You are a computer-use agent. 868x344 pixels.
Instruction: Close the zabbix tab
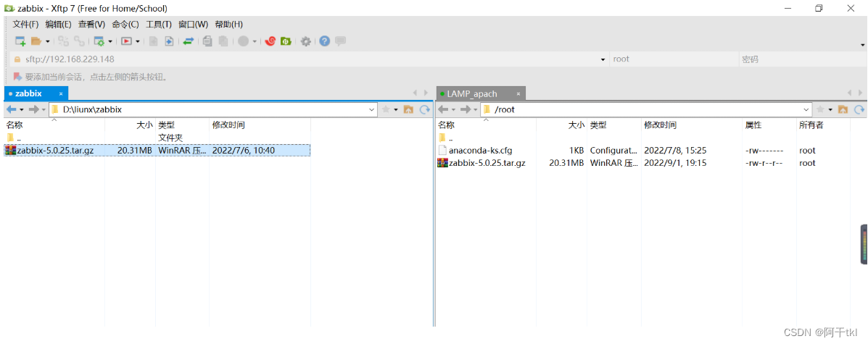[x=61, y=94]
